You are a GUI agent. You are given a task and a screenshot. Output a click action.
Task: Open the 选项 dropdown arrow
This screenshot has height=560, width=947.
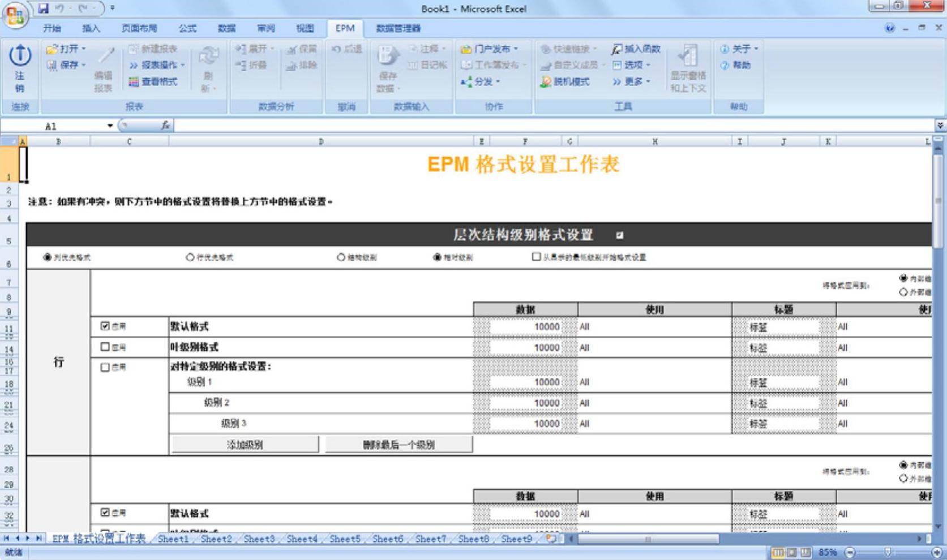[649, 65]
